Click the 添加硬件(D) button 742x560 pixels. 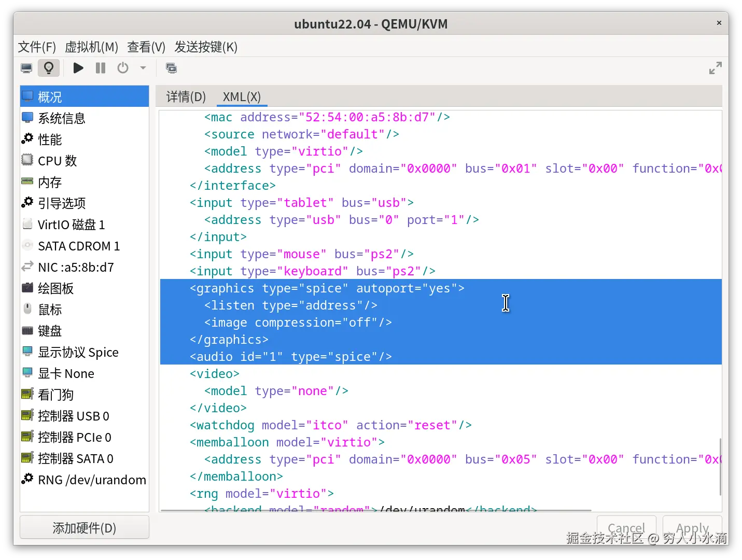tap(85, 528)
